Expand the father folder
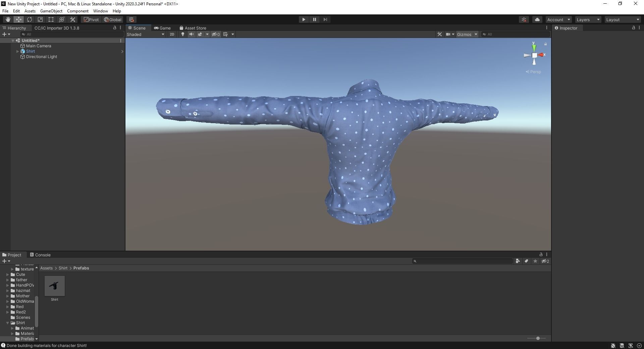Viewport: 644px width, 349px height. 7,280
